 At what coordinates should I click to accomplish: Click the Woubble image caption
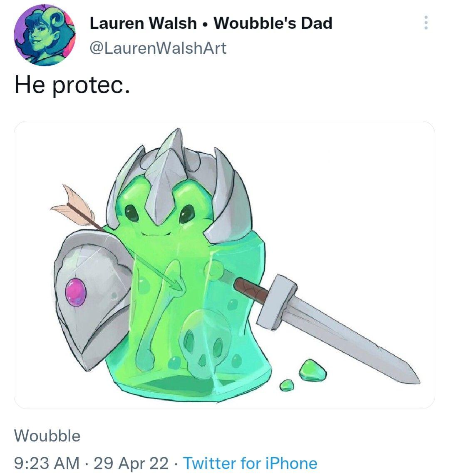[x=47, y=436]
